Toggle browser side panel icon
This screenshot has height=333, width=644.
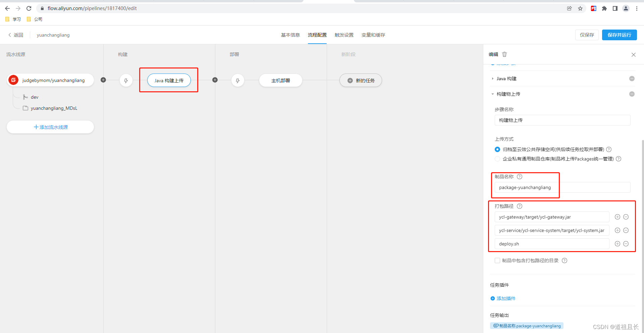point(615,8)
